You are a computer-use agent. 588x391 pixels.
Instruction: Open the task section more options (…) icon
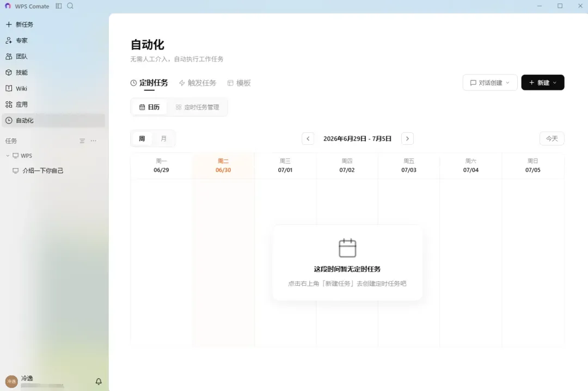click(x=94, y=140)
